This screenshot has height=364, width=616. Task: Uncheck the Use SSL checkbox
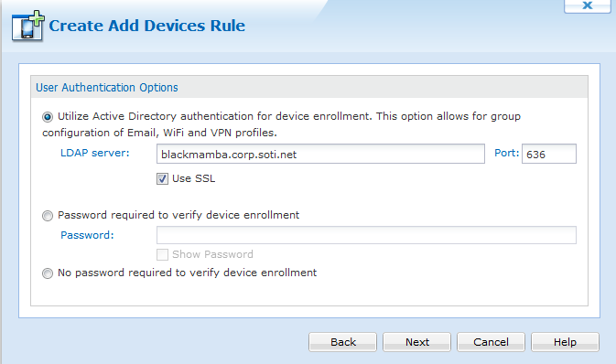tap(162, 179)
